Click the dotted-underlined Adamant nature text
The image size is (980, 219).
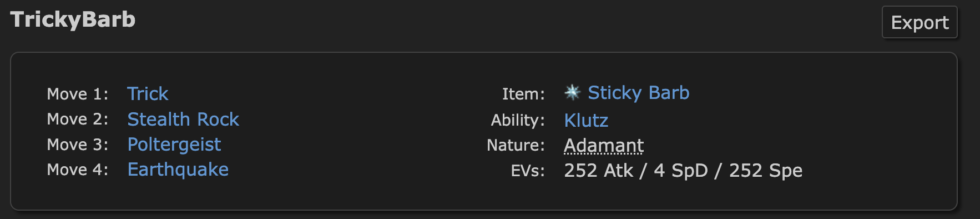[604, 145]
